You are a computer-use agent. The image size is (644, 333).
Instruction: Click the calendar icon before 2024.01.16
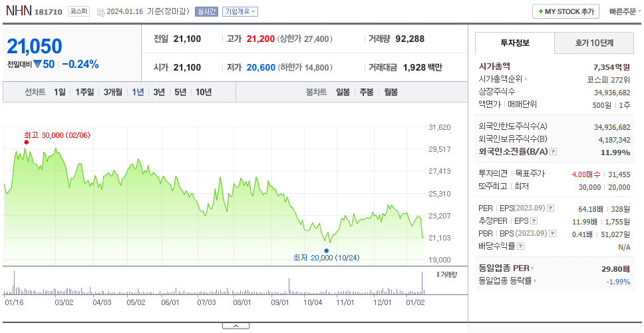click(x=100, y=13)
